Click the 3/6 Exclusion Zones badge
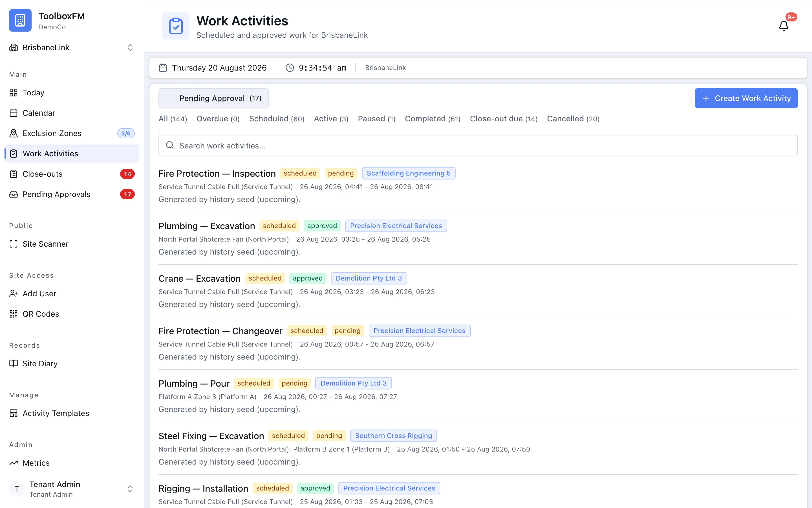 tap(126, 133)
